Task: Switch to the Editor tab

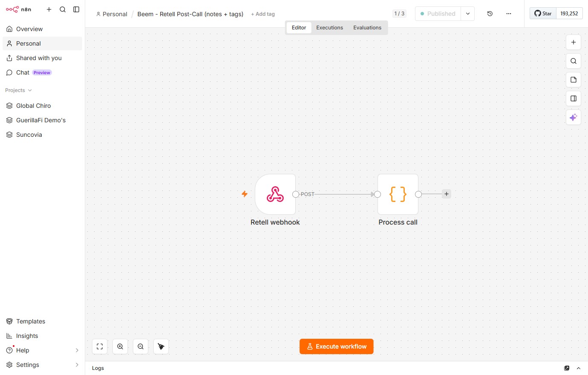Action: pos(299,28)
